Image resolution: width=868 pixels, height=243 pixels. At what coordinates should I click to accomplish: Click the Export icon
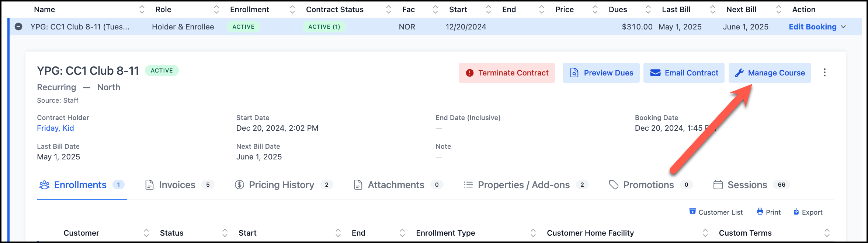[796, 212]
